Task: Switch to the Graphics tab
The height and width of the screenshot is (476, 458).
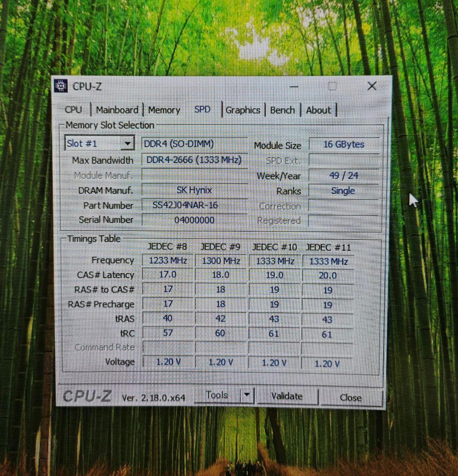Action: point(243,110)
